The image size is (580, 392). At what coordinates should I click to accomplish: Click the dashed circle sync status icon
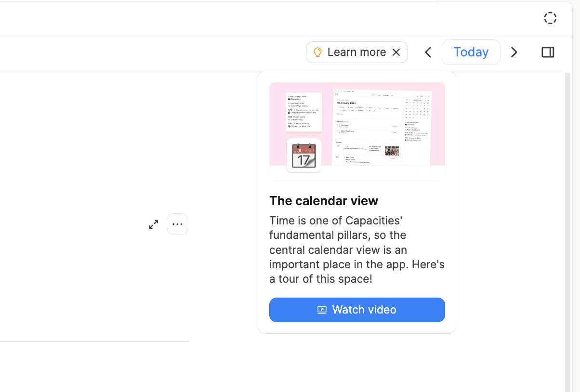click(550, 18)
